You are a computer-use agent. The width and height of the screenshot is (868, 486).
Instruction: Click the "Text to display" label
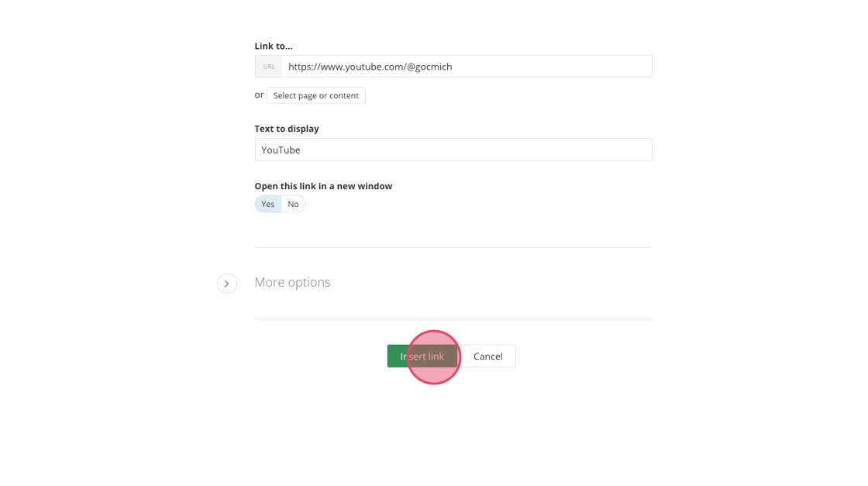coord(287,129)
